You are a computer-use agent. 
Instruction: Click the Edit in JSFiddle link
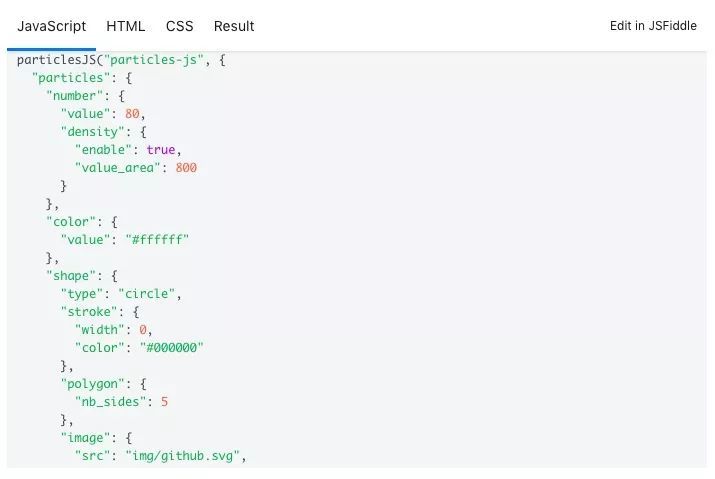pyautogui.click(x=653, y=26)
